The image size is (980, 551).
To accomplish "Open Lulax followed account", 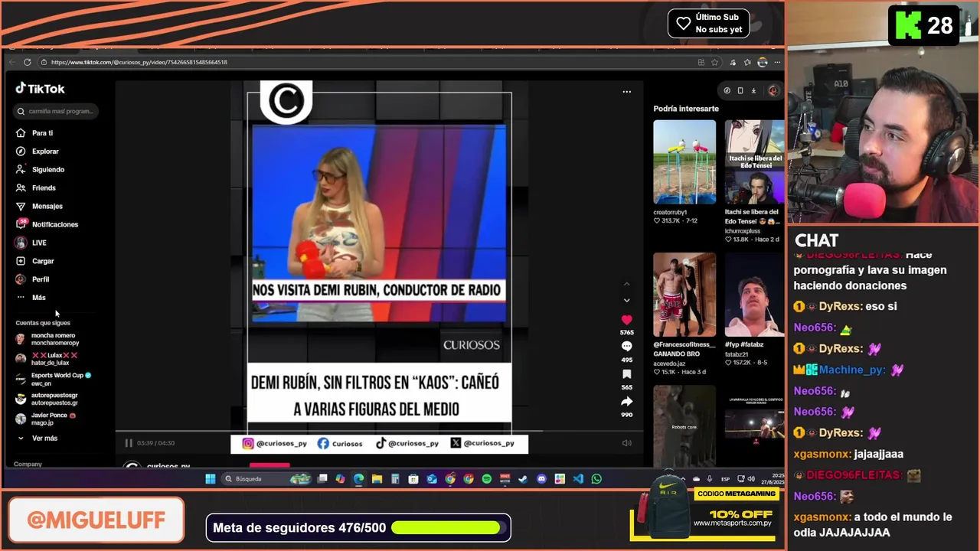I will click(x=47, y=359).
